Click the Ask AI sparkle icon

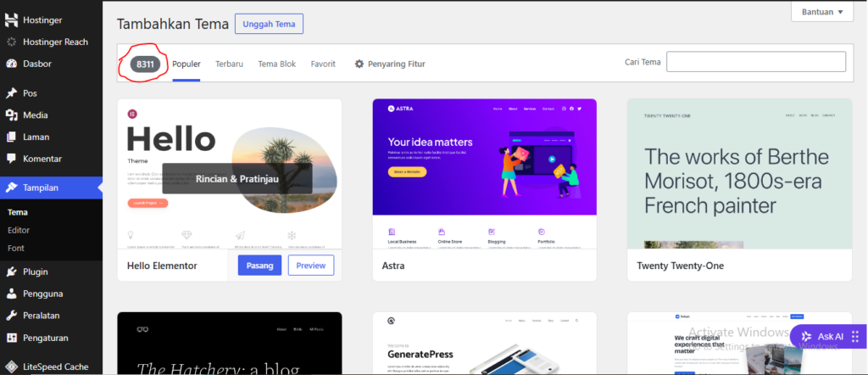click(807, 336)
